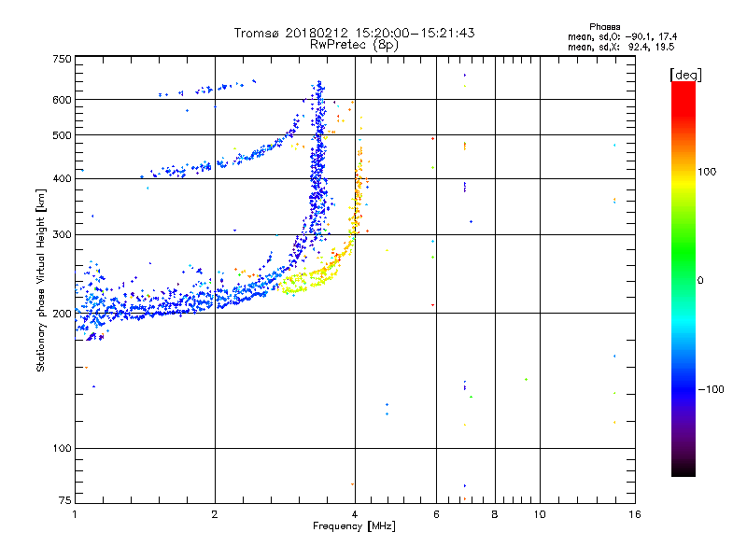Click the x-axis tick label '8'
This screenshot has height=560, width=747.
pyautogui.click(x=495, y=514)
